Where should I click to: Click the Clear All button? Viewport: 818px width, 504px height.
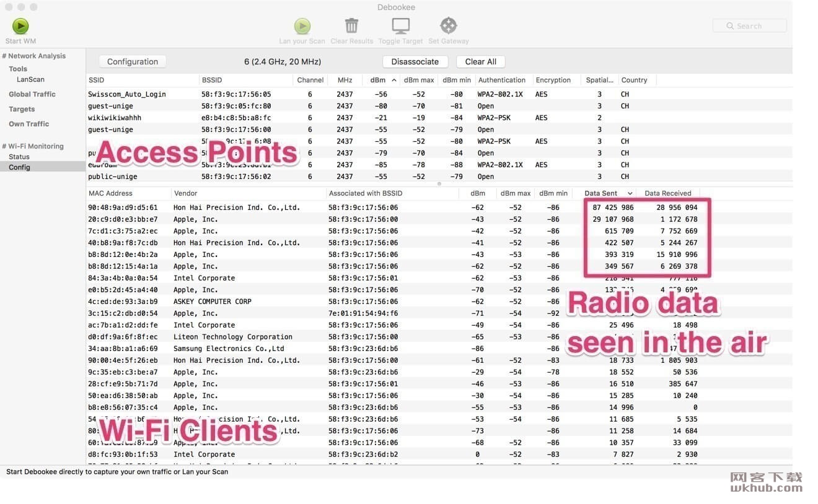tap(481, 61)
